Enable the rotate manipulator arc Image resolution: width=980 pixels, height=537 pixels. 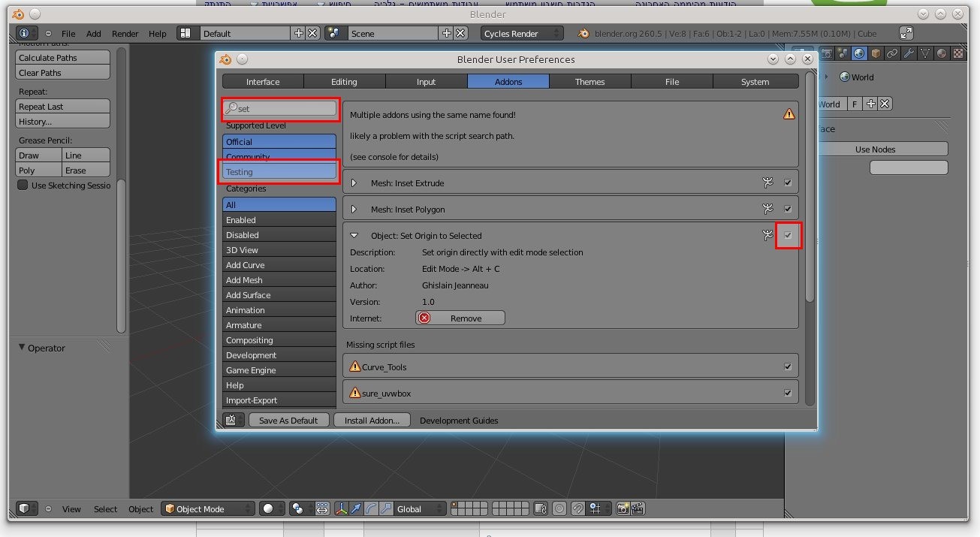tap(371, 508)
